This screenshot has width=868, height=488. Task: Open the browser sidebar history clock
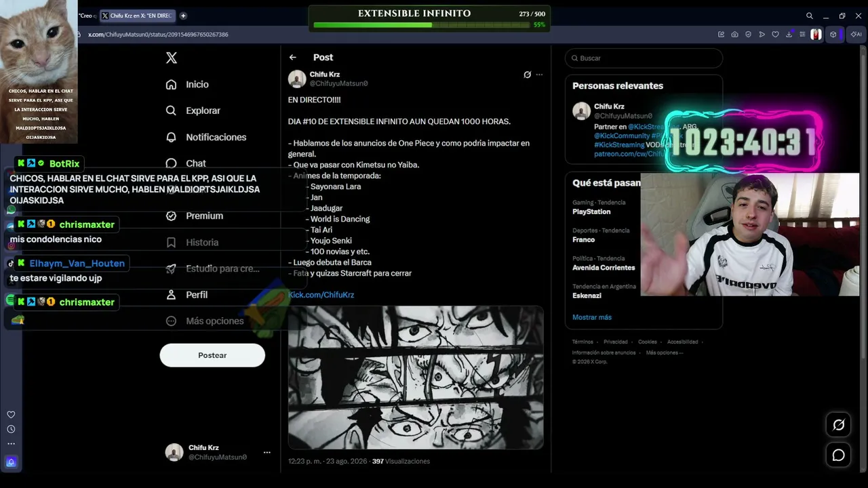(x=11, y=429)
